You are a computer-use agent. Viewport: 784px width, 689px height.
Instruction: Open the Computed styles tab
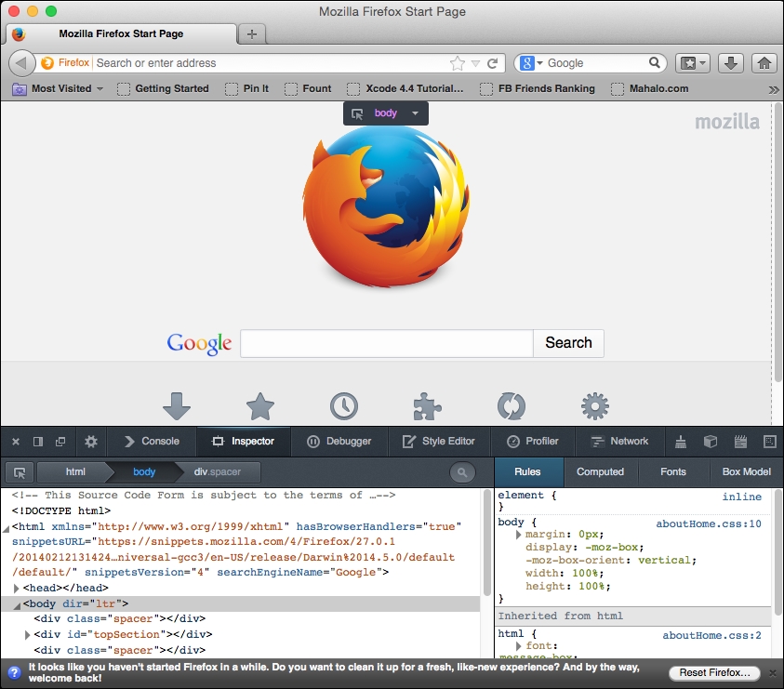click(x=601, y=472)
